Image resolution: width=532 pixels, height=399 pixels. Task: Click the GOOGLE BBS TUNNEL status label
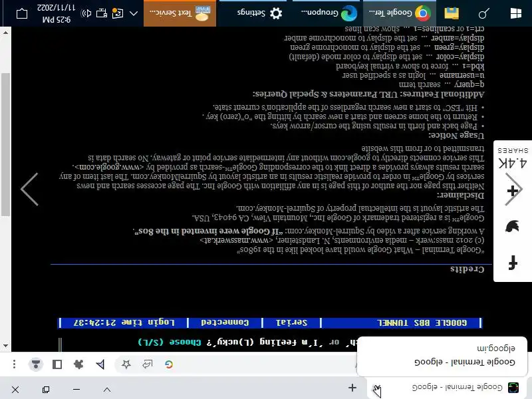coord(422,323)
